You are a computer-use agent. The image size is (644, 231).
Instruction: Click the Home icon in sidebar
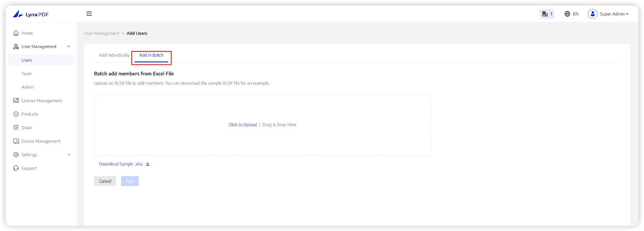16,33
